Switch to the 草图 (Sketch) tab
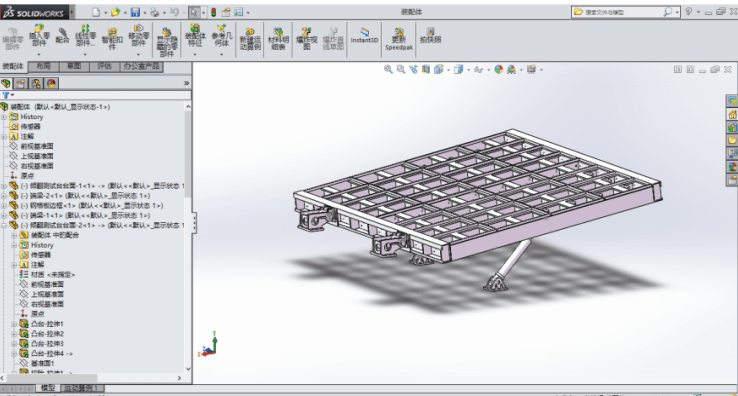 (x=74, y=66)
